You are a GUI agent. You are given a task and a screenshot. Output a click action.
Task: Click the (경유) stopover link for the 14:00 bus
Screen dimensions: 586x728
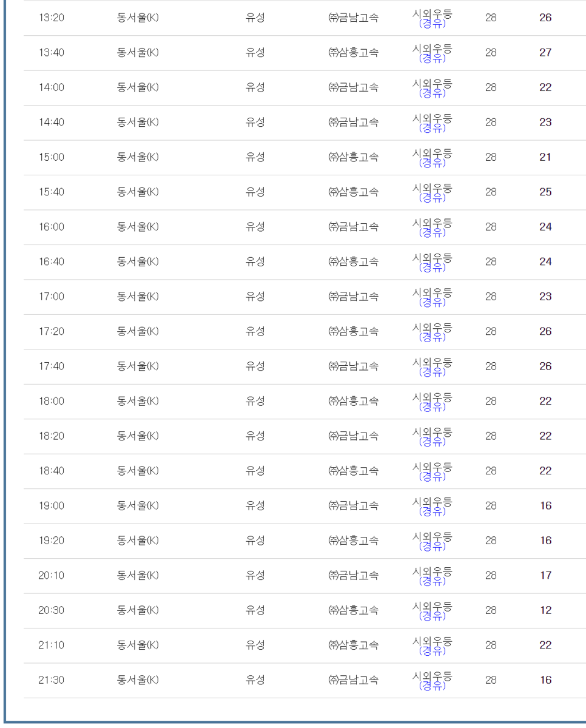pos(432,93)
